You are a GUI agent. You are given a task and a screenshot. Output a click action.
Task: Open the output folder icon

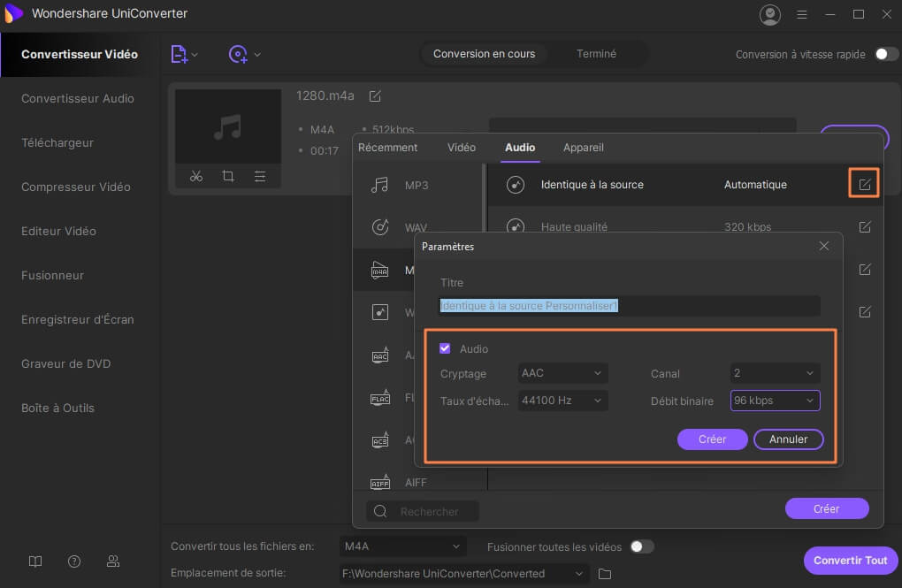(x=605, y=574)
